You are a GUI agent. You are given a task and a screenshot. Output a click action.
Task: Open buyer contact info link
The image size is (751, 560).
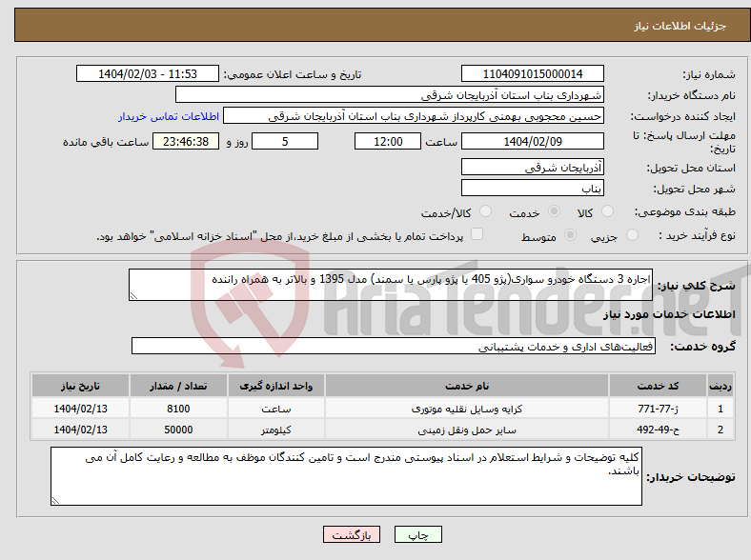click(x=169, y=116)
